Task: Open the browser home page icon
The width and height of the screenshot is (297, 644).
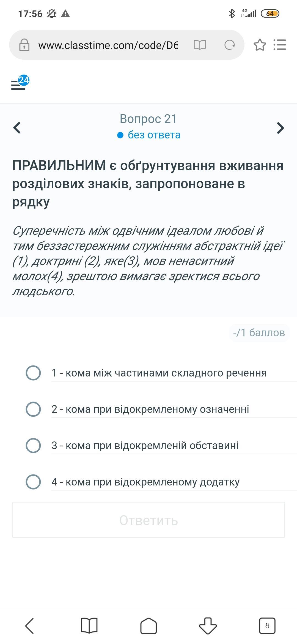Action: pos(148,626)
